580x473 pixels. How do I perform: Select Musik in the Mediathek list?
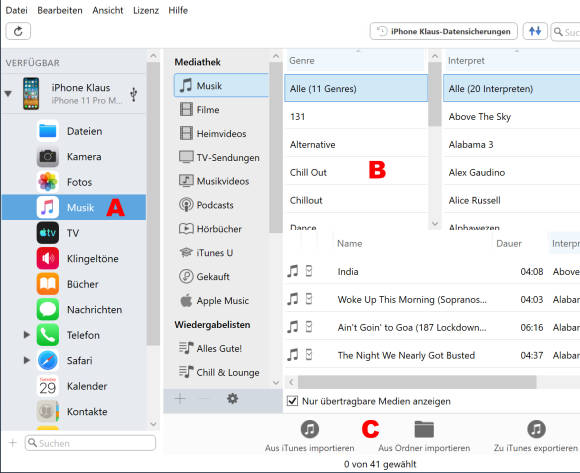[221, 85]
